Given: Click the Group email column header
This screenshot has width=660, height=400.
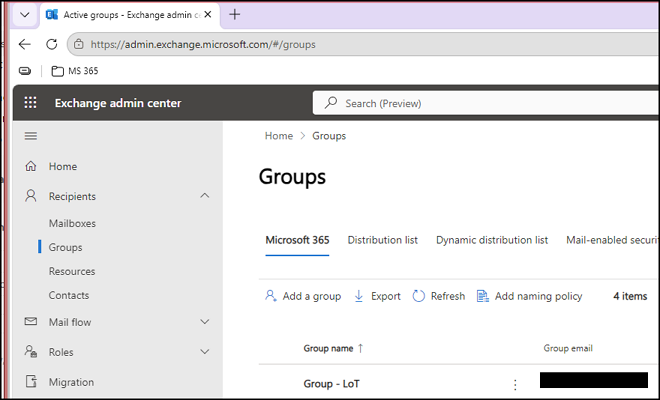Looking at the screenshot, I should point(568,348).
